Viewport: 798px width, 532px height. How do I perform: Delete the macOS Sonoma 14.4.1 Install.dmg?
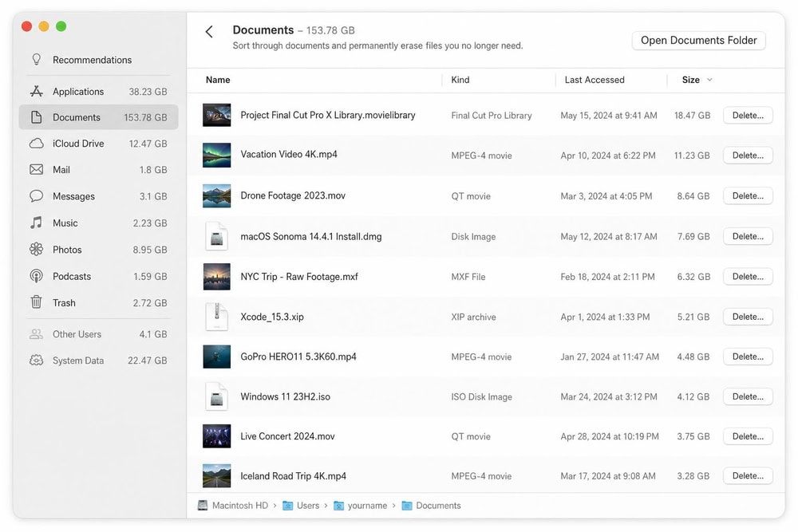[748, 237]
